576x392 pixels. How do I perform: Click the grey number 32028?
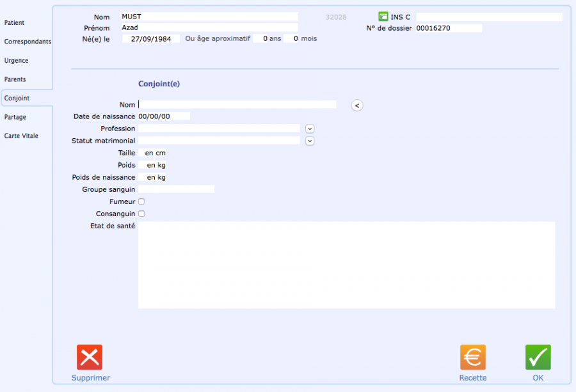point(336,17)
